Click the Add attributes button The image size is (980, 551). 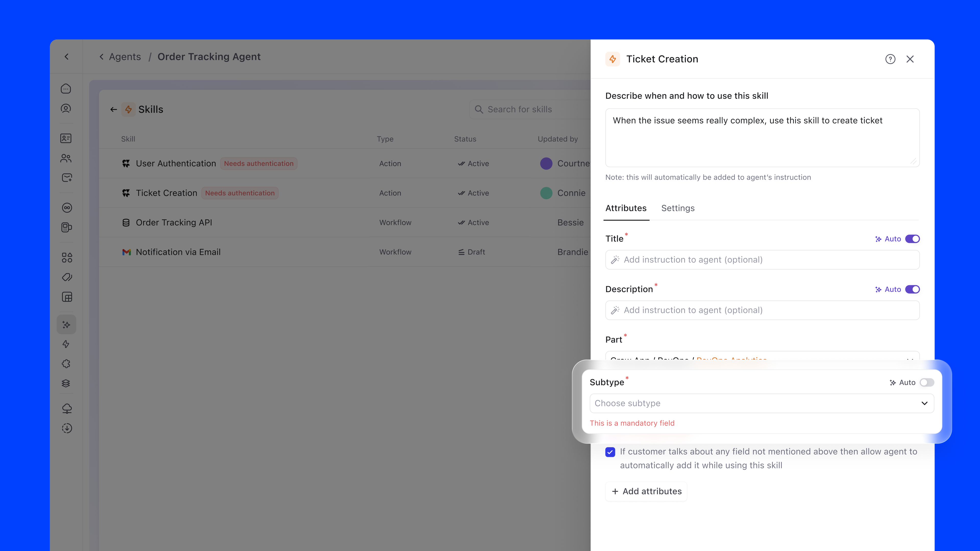coord(646,492)
